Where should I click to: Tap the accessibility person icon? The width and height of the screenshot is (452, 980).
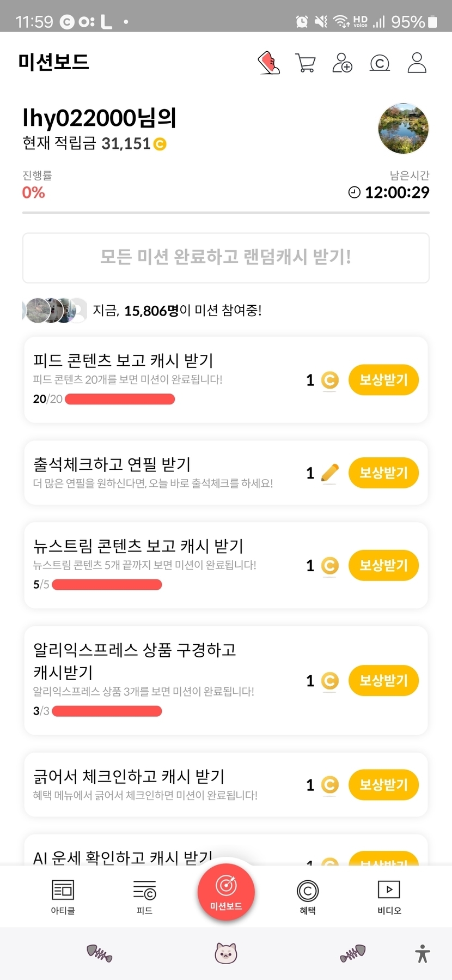coord(422,953)
